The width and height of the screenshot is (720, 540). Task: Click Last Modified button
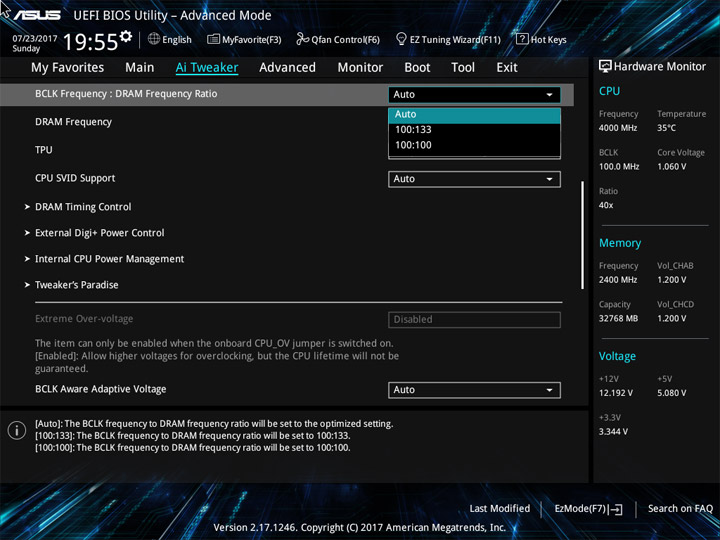click(x=500, y=509)
